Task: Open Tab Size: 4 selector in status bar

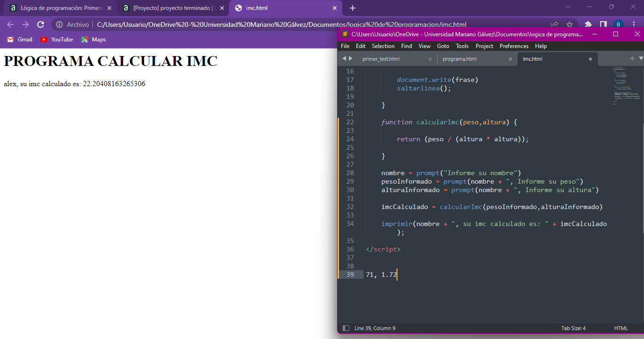Action: [573, 328]
